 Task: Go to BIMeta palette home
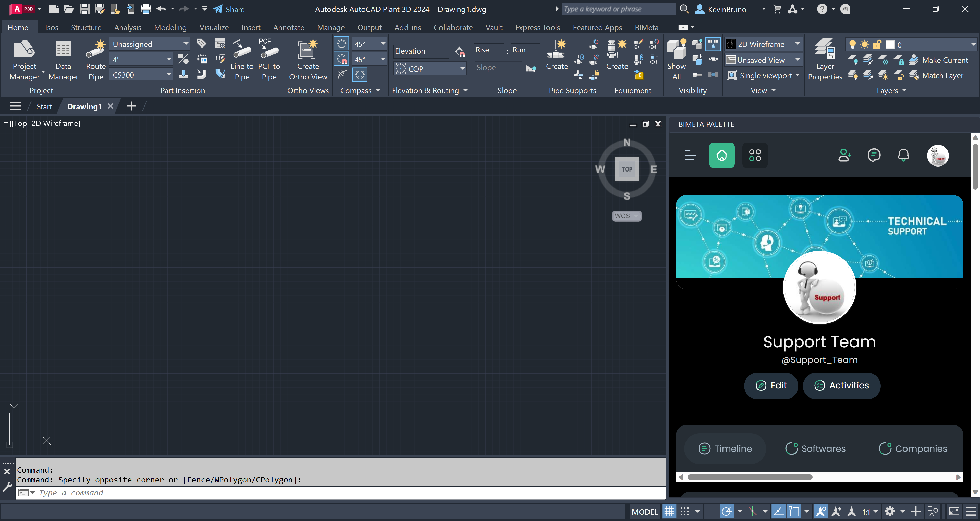pyautogui.click(x=722, y=155)
